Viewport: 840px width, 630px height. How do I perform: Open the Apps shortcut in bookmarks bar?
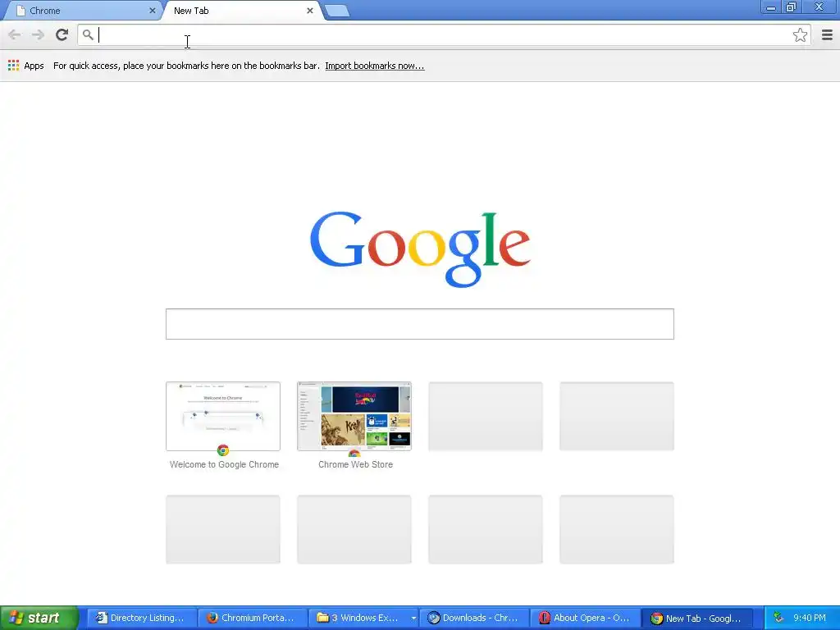(25, 66)
